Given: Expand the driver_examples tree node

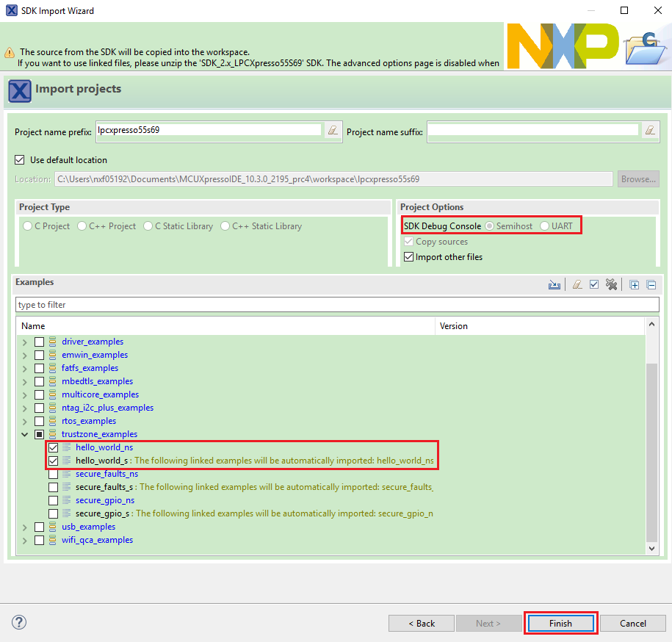Looking at the screenshot, I should click(x=25, y=342).
